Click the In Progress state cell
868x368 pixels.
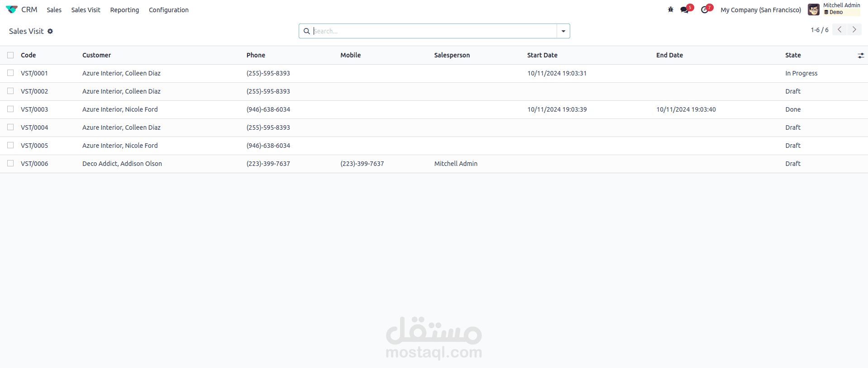801,73
